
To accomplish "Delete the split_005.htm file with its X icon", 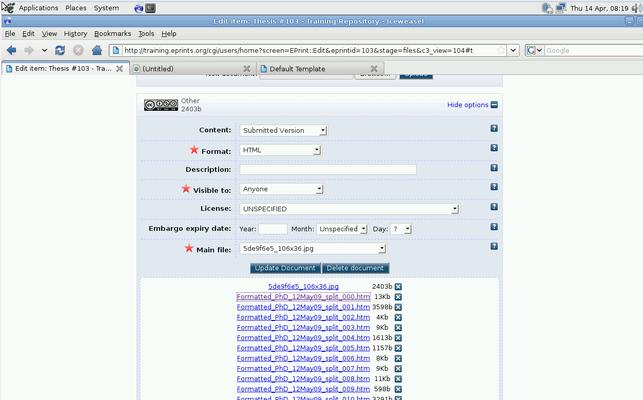I will (x=398, y=348).
